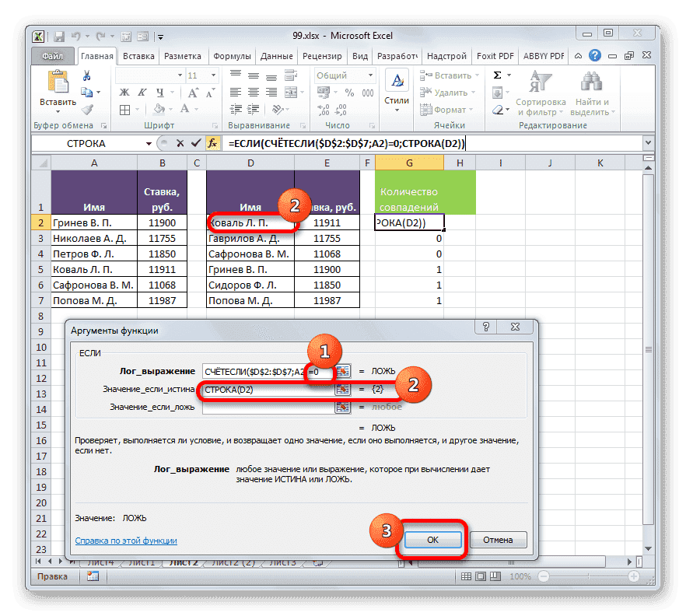Apply italic formatting with the К icon
This screenshot has width=686, height=616.
(x=142, y=92)
